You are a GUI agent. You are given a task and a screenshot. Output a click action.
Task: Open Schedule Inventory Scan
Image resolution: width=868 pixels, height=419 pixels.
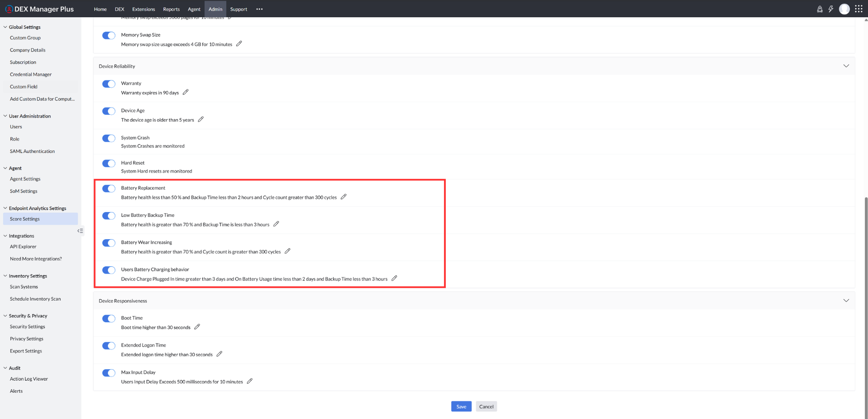coord(35,299)
